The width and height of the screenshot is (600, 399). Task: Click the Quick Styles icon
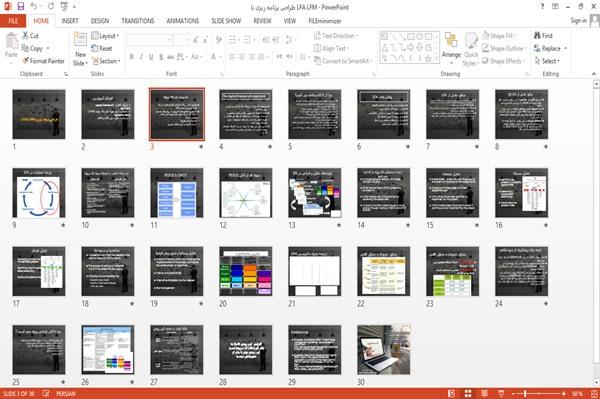(471, 41)
